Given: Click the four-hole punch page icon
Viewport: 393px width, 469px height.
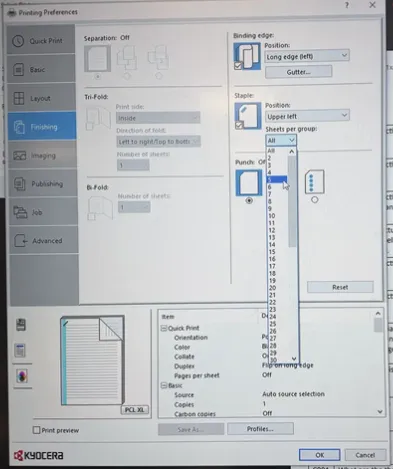Looking at the screenshot, I should pyautogui.click(x=314, y=182).
